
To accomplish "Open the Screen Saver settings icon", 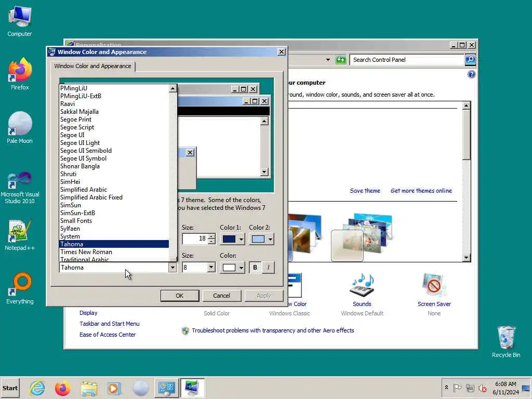I will pos(434,285).
